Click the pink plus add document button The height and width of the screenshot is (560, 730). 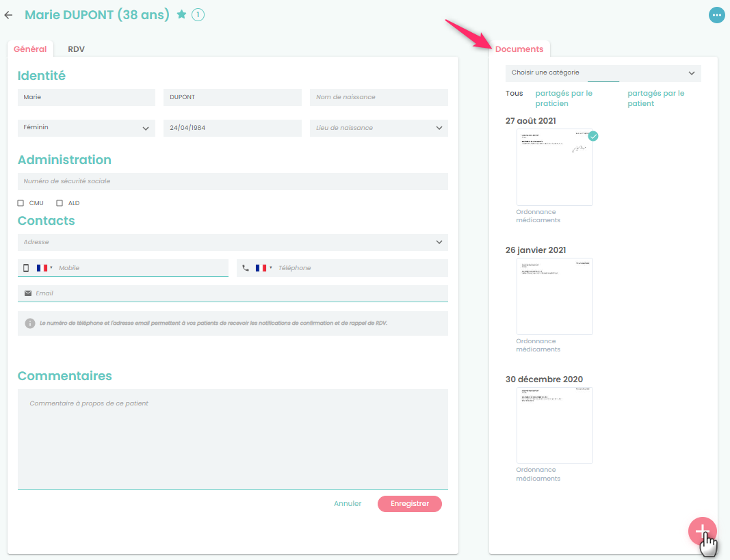(x=702, y=531)
